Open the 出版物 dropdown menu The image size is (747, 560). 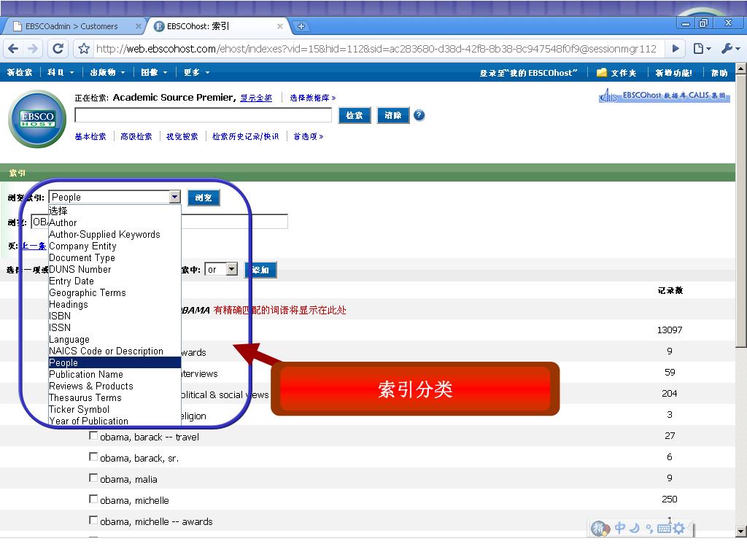tap(108, 72)
